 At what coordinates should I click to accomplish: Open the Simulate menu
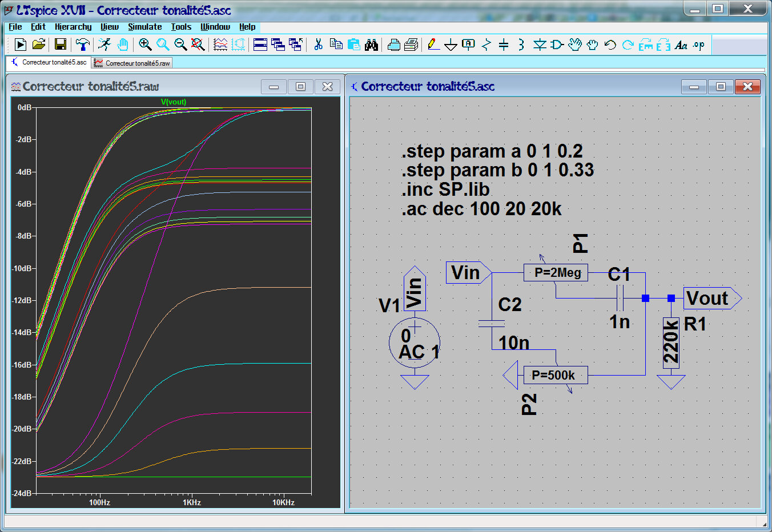(144, 27)
